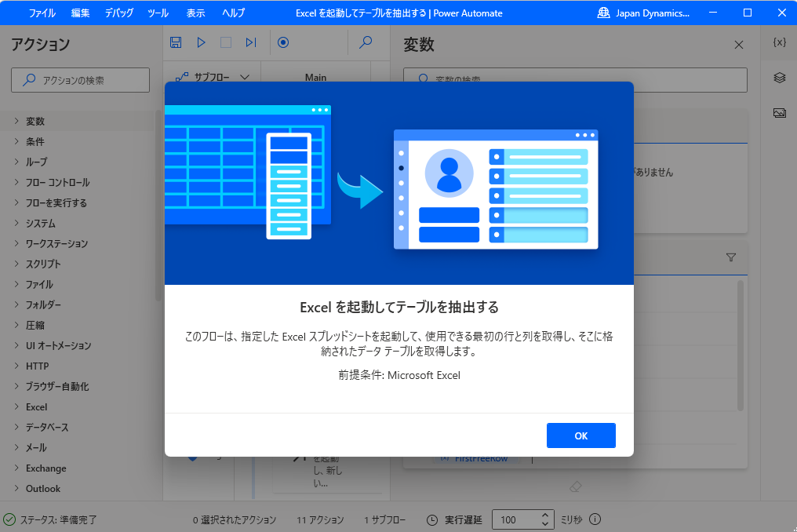Screen dimensions: 797x532
Task: Click the アクションの検索 search field
Action: [x=80, y=80]
